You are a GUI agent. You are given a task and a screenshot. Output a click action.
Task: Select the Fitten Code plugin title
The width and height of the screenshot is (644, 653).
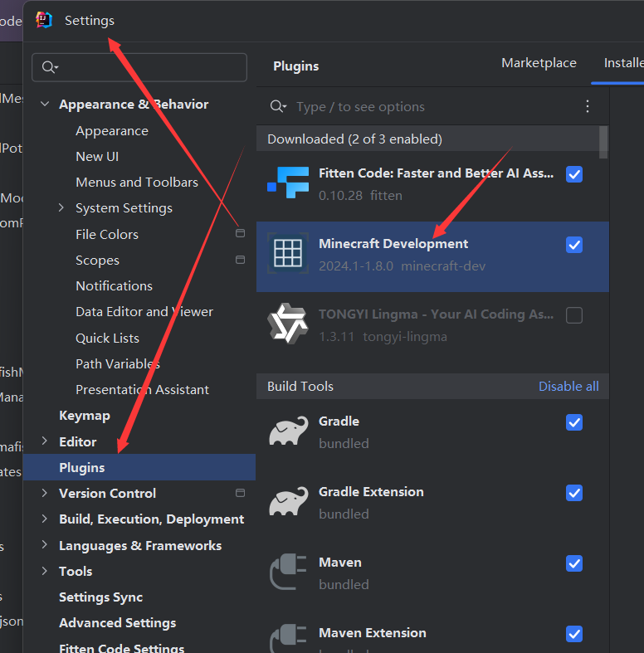pos(437,173)
